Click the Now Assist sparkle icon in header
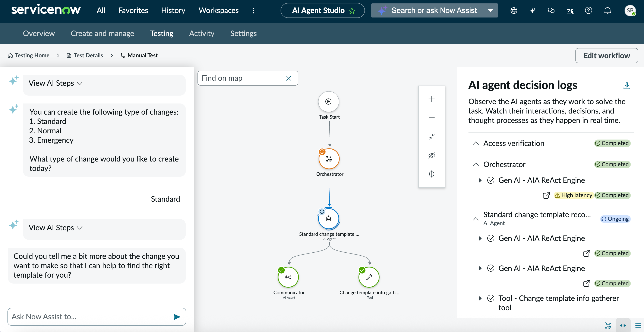Image resolution: width=644 pixels, height=332 pixels. pos(533,10)
